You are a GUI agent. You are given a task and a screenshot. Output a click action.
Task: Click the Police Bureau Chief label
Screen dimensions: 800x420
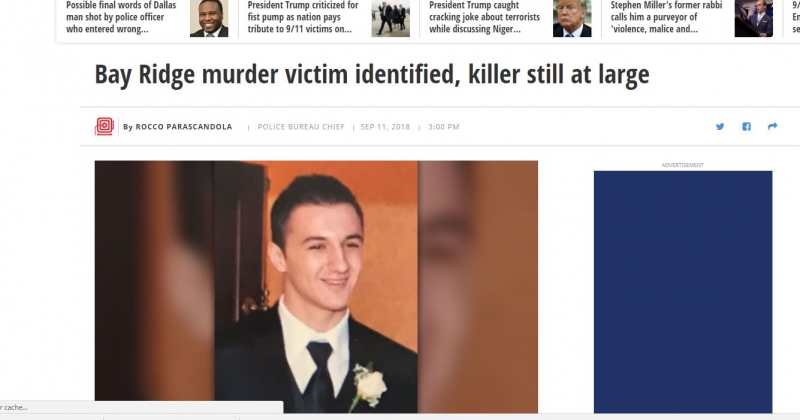point(301,127)
